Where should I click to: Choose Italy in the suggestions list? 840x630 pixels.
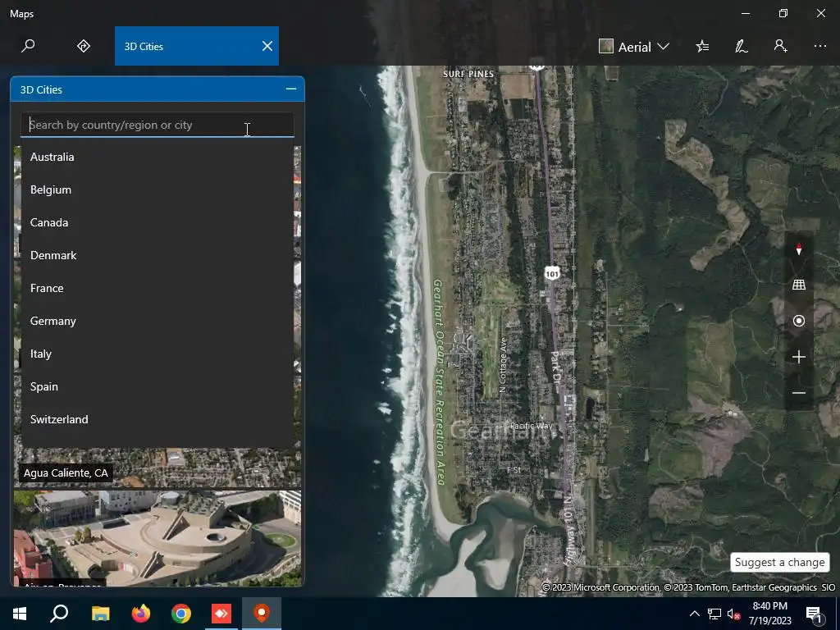[x=157, y=354]
